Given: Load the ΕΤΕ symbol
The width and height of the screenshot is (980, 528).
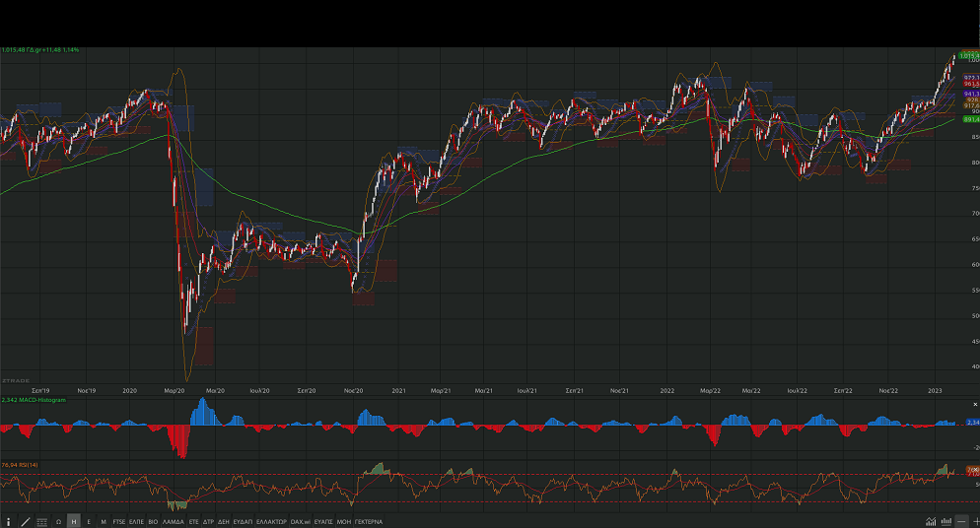Looking at the screenshot, I should (194, 522).
